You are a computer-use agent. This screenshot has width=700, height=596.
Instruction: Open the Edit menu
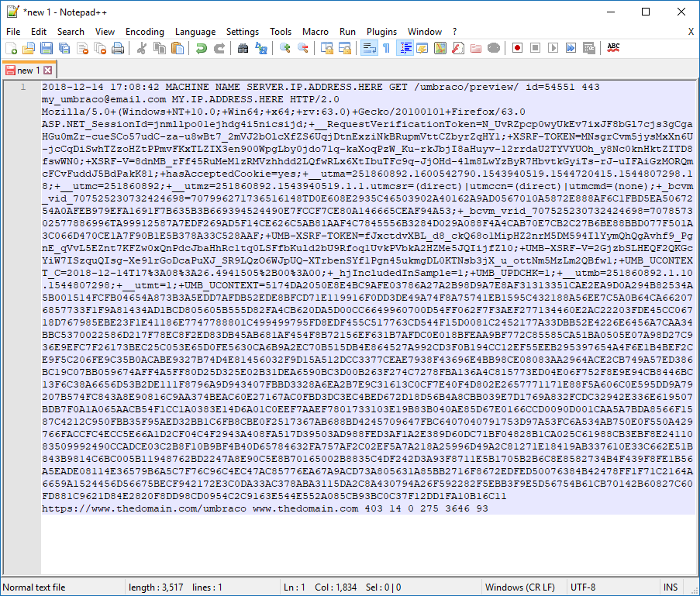point(39,32)
